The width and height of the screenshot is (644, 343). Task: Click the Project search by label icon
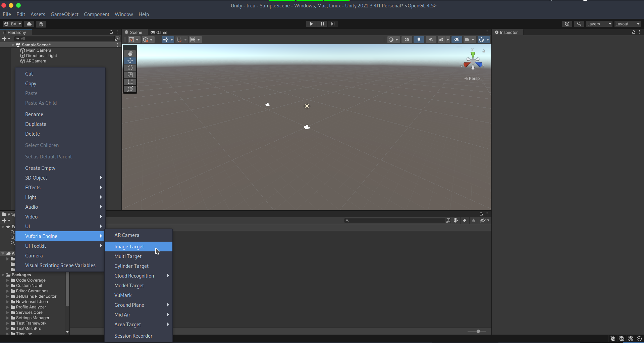[x=465, y=220]
